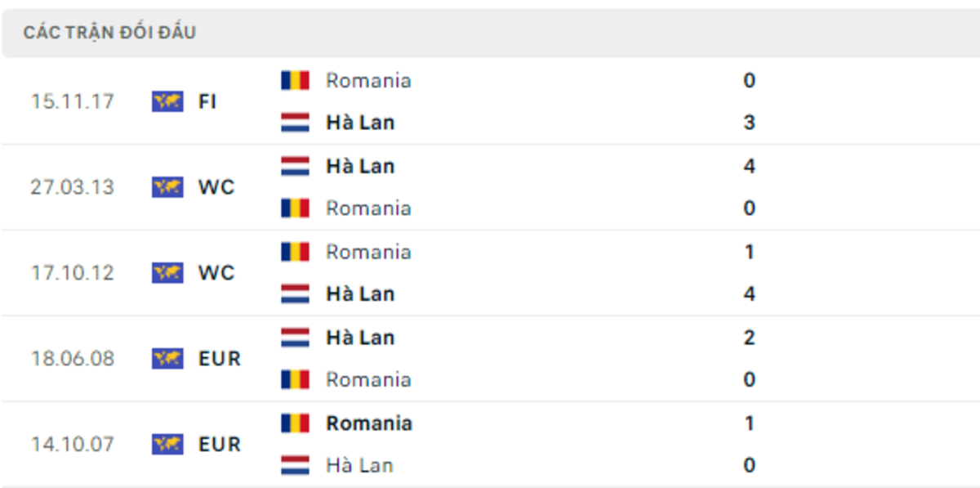Click the world icon for 14.10.07 EUR

point(167,445)
